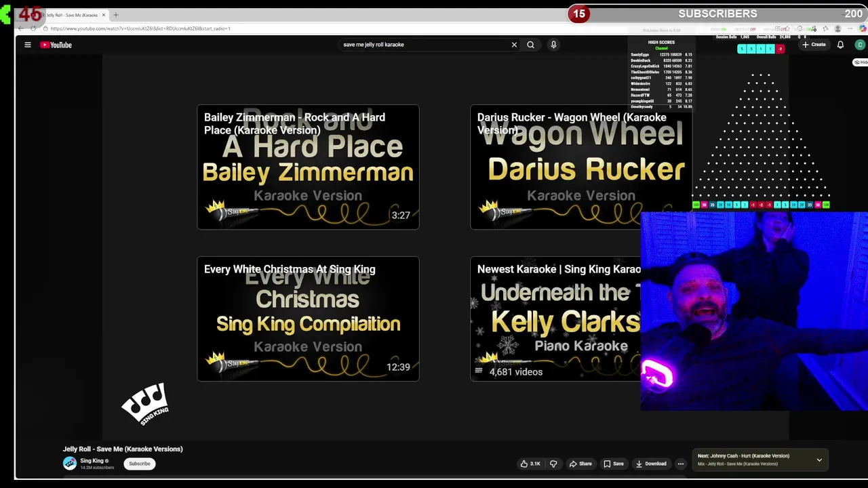868x488 pixels.
Task: Open the Sing King channel name link
Action: click(x=92, y=461)
